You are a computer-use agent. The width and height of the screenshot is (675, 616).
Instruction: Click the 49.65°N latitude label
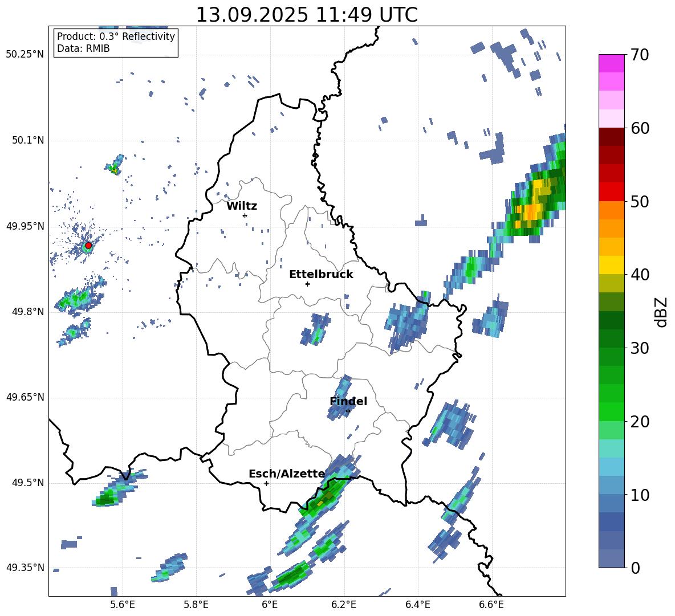[25, 397]
